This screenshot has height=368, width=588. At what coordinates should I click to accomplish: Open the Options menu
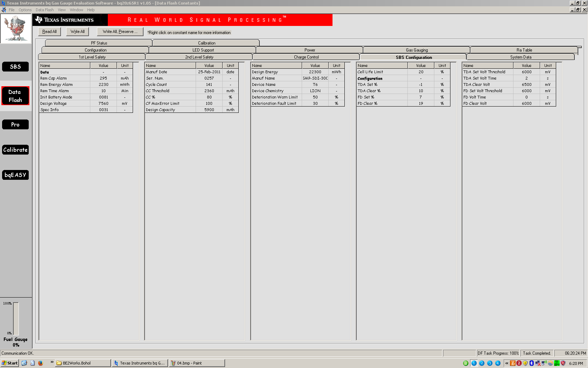click(x=25, y=10)
